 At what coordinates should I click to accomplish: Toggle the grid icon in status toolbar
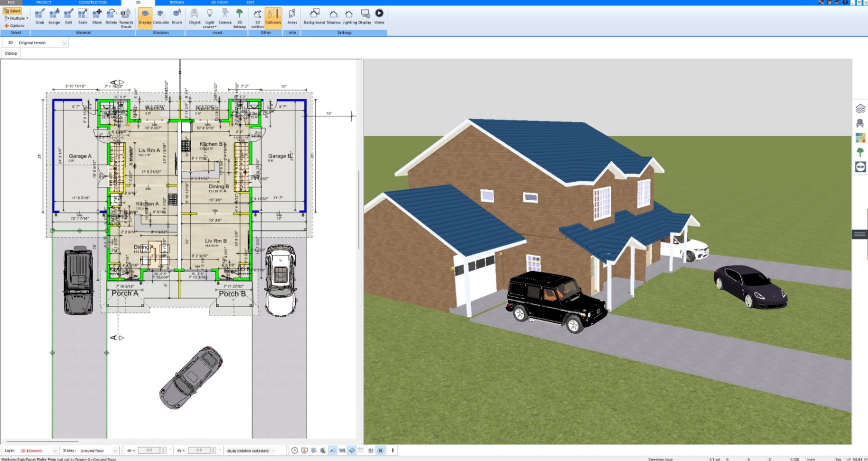pyautogui.click(x=371, y=450)
